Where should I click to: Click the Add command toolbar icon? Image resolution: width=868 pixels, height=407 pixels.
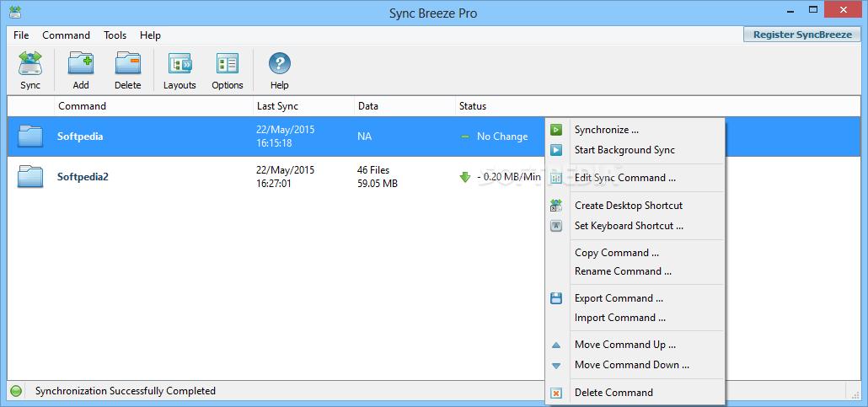coord(81,64)
